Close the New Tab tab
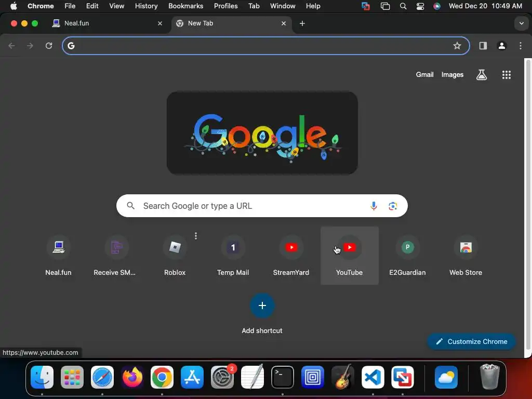532x399 pixels. tap(284, 23)
